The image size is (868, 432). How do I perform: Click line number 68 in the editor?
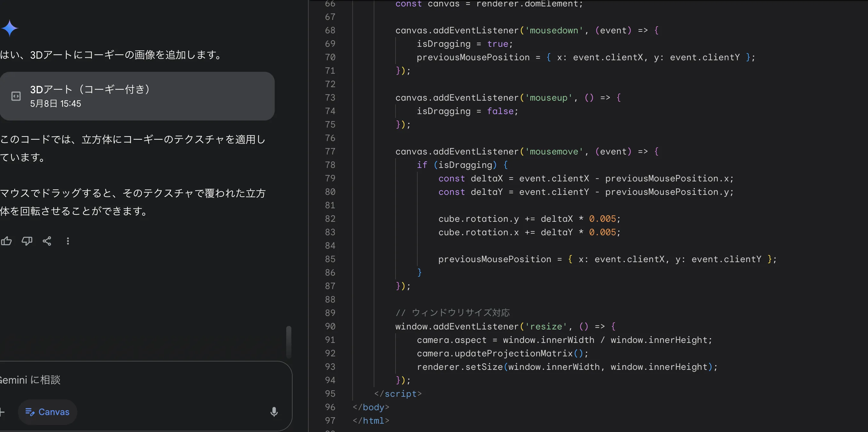330,30
